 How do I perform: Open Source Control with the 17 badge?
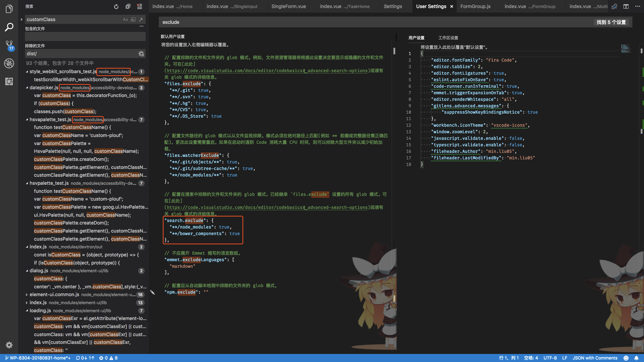10,46
